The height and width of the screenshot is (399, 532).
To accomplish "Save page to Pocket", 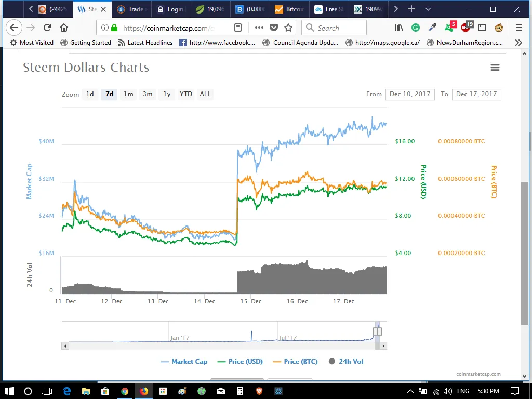I will (x=274, y=28).
